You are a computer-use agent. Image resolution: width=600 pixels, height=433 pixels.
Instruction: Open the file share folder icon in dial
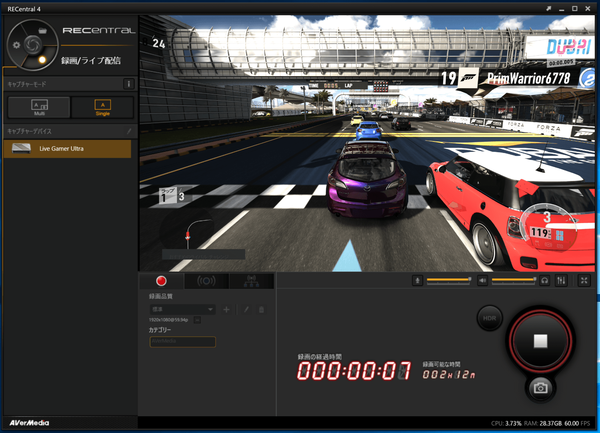pos(42,31)
